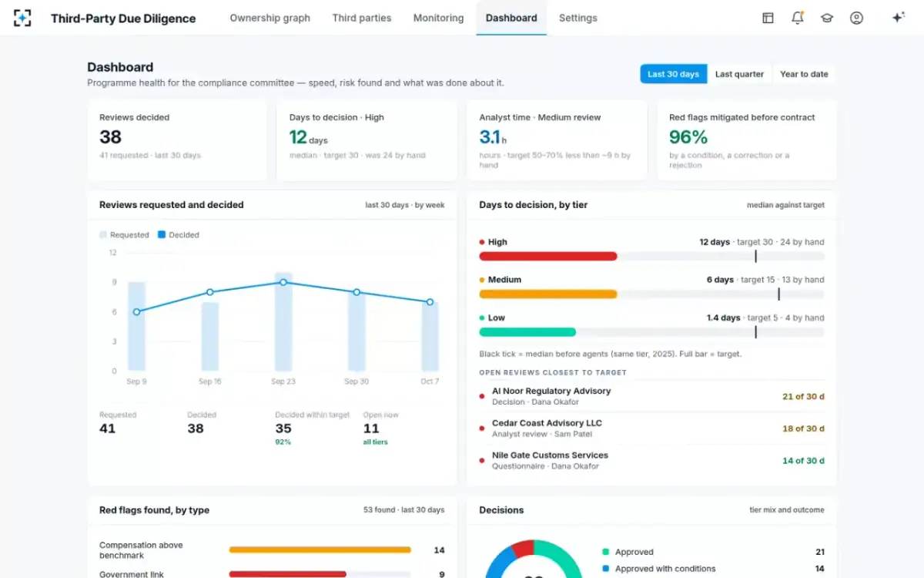Click the Decisions donut chart
The height and width of the screenshot is (578, 924).
coord(534,560)
